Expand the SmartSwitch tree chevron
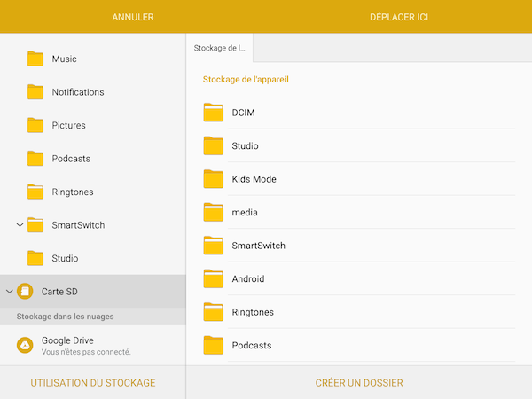The image size is (532, 399). 20,225
